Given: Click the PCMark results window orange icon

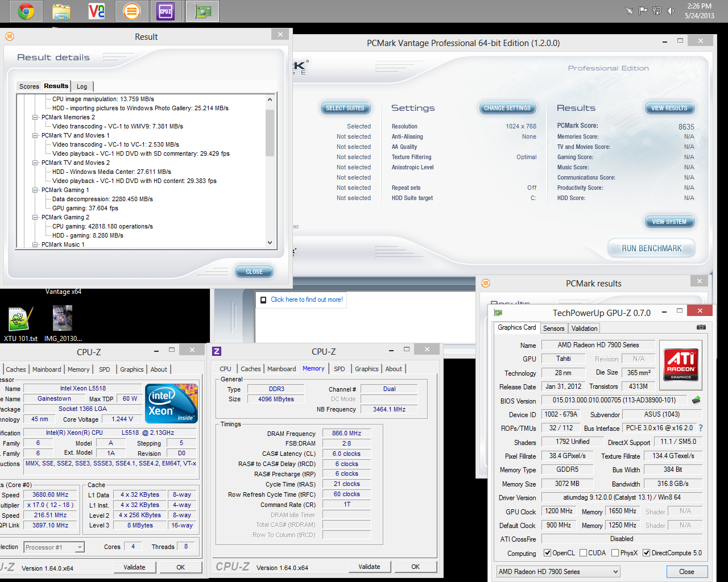Looking at the screenshot, I should [x=486, y=283].
